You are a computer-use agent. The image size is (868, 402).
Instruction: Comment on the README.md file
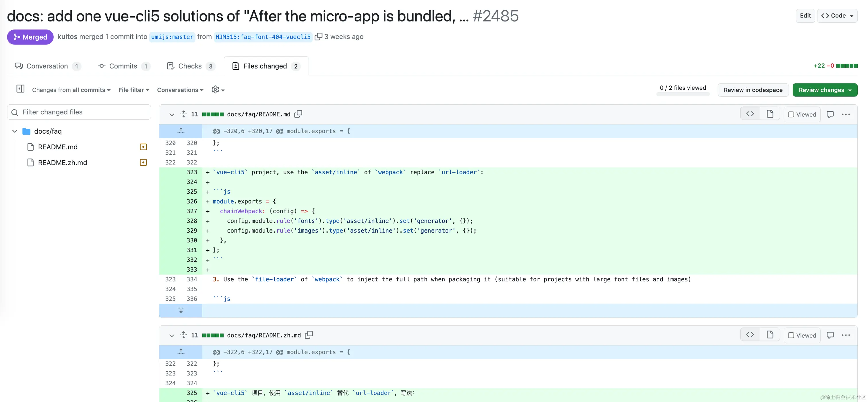[x=830, y=114]
